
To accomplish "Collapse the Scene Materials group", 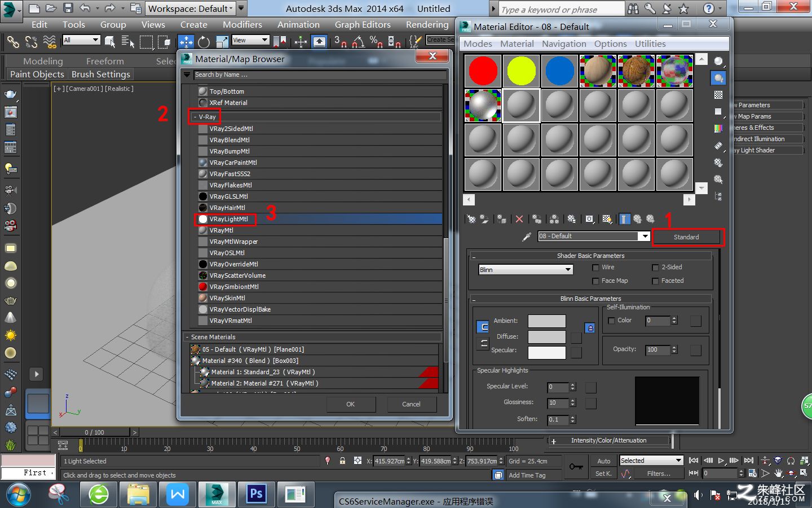I will pos(187,337).
